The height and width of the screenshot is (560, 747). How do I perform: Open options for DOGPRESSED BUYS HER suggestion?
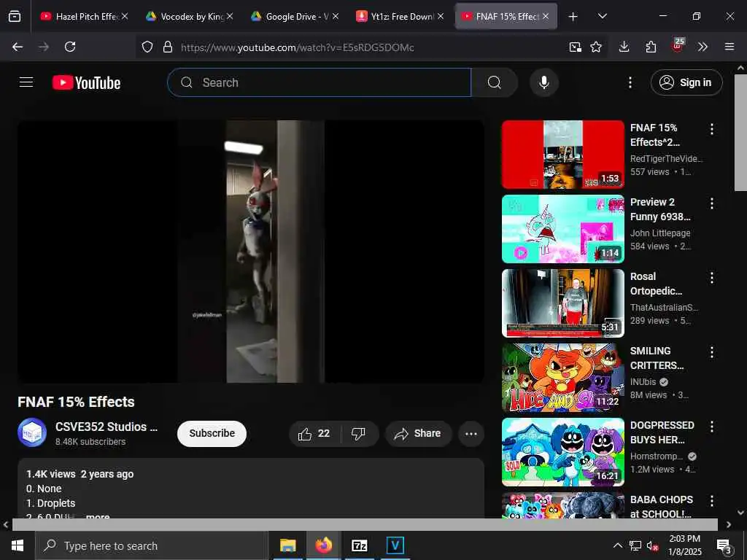[712, 427]
